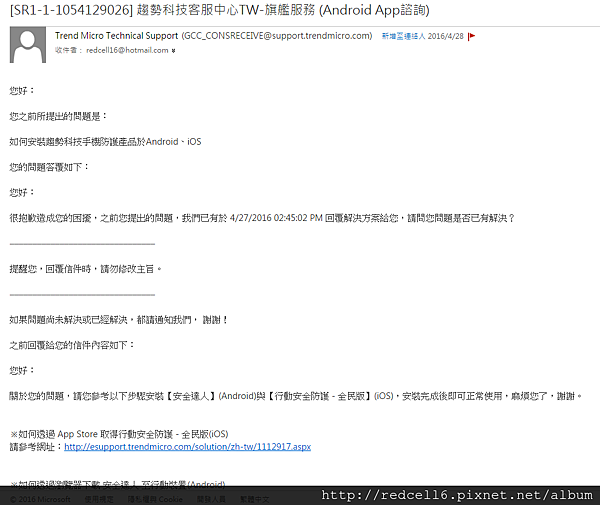
Task: Click the 如何安裝趨勢科技手機防護產品 question line
Action: pyautogui.click(x=105, y=142)
